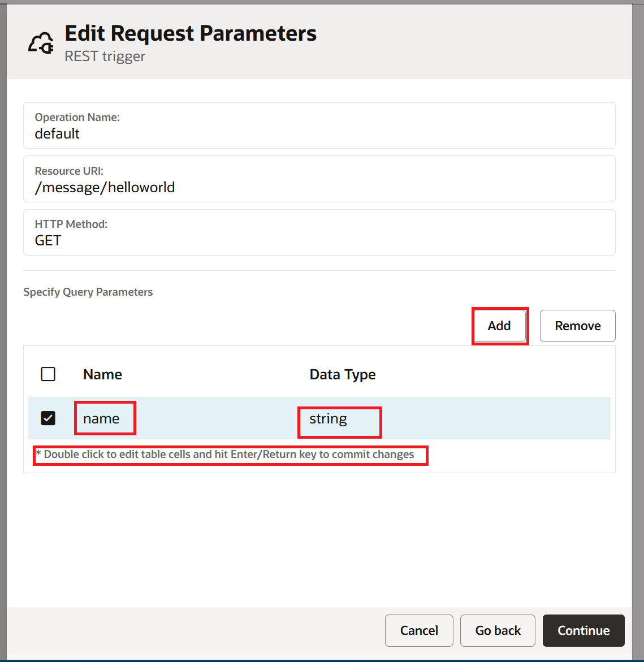The height and width of the screenshot is (662, 644).
Task: Select the 'string' data type cell
Action: (x=329, y=419)
